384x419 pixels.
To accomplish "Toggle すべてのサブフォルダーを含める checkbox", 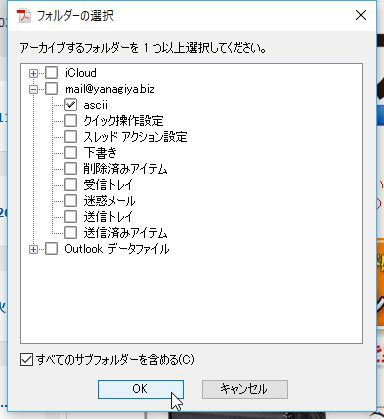I will (x=26, y=360).
